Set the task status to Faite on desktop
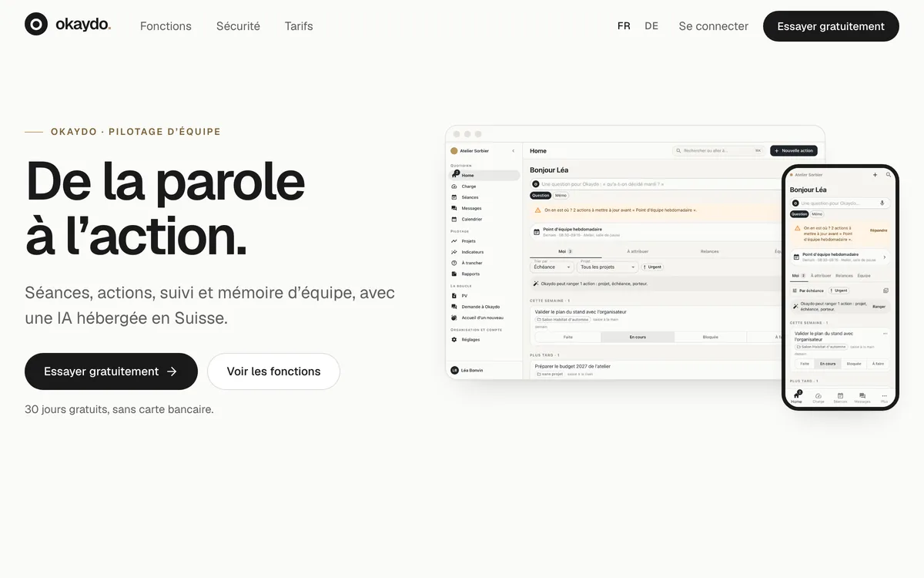The width and height of the screenshot is (924, 578). 567,337
